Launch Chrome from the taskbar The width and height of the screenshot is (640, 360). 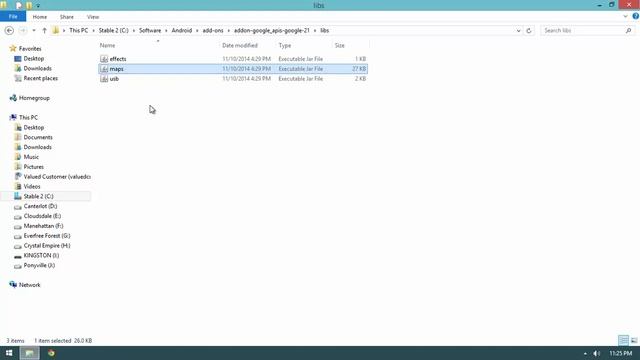click(x=51, y=353)
